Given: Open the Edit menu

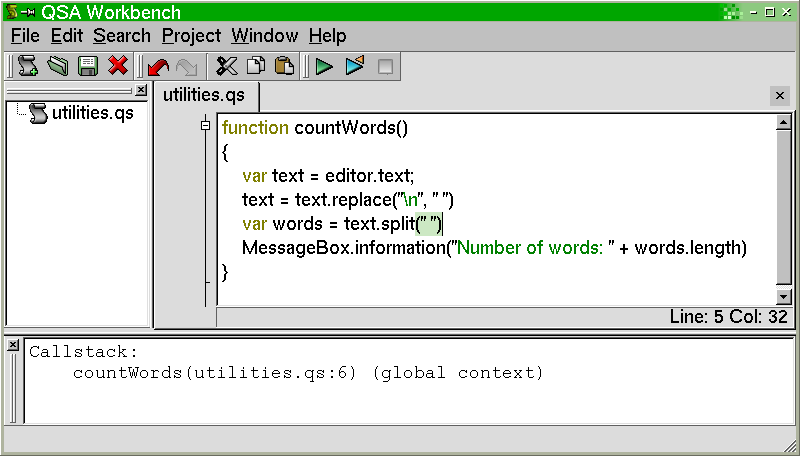Looking at the screenshot, I should [67, 36].
